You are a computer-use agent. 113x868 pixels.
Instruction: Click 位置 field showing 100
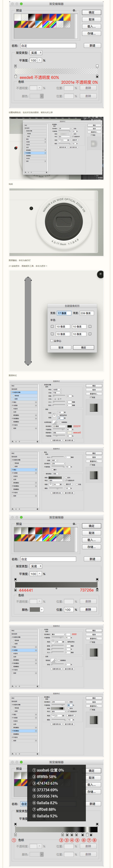[69, 610]
